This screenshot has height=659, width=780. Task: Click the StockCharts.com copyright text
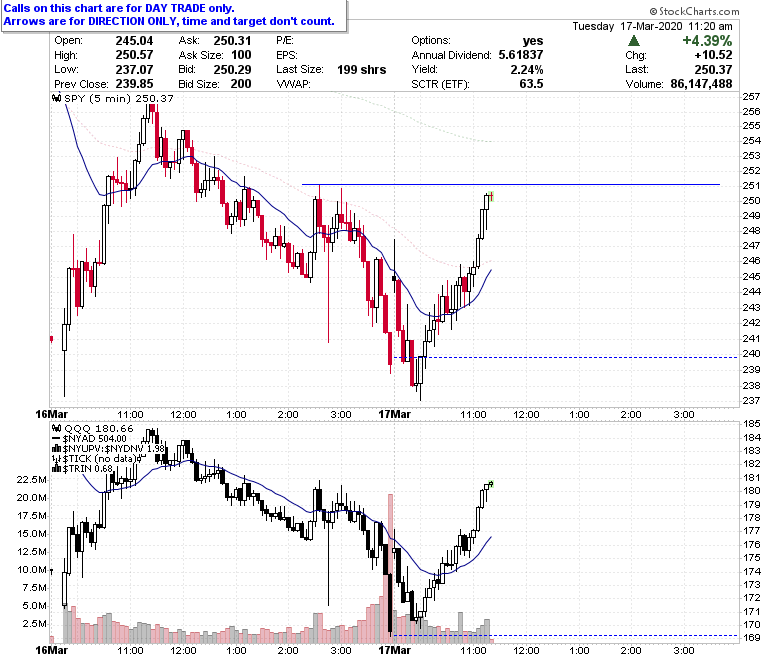(694, 11)
